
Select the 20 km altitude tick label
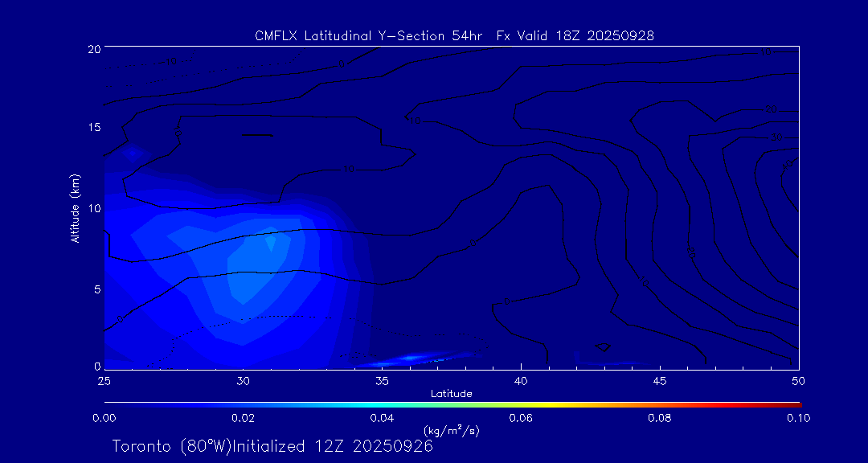click(92, 49)
